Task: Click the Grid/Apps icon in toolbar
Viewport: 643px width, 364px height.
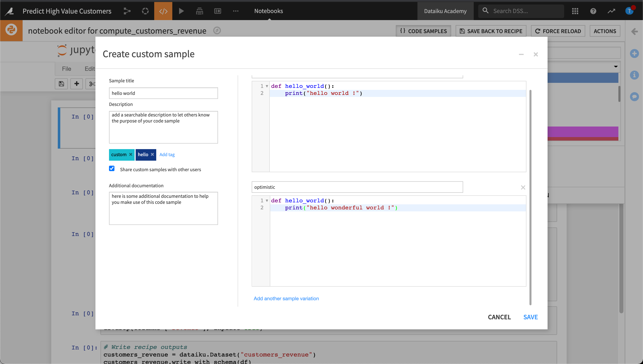Action: tap(575, 11)
